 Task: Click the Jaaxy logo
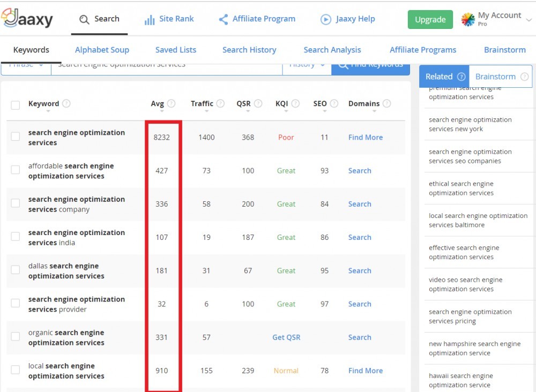[27, 18]
